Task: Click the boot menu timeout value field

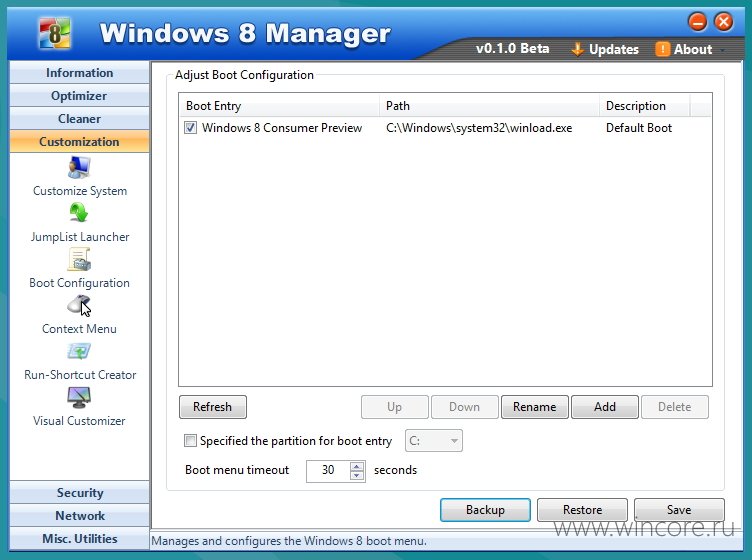Action: [329, 470]
